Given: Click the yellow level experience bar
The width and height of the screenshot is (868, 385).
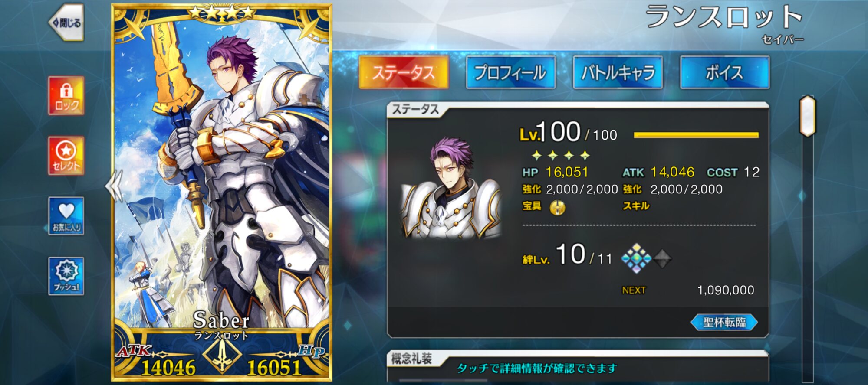Looking at the screenshot, I should point(696,135).
